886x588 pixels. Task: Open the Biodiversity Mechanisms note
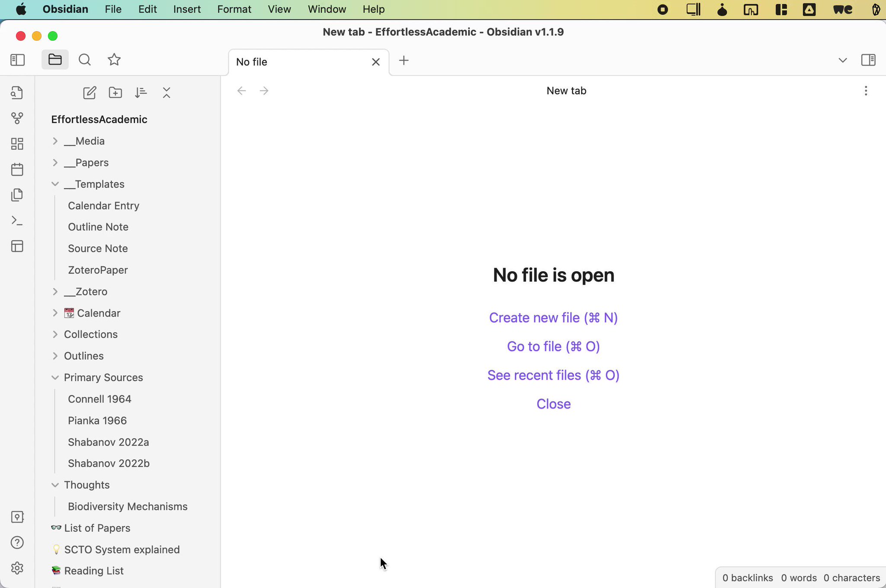tap(128, 507)
